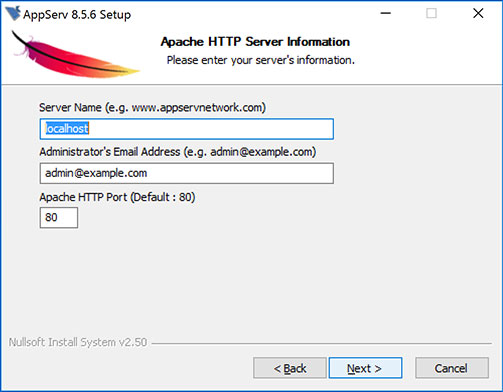Go to previous step with Back button
503x392 pixels.
pos(290,368)
